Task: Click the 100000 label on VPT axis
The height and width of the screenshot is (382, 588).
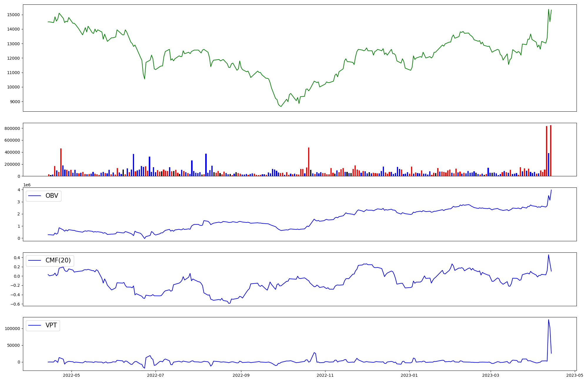Action: [x=12, y=329]
